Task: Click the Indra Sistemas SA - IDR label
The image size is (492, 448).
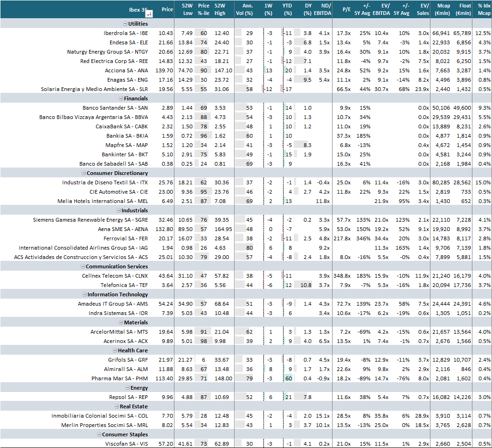Action: pyautogui.click(x=118, y=313)
